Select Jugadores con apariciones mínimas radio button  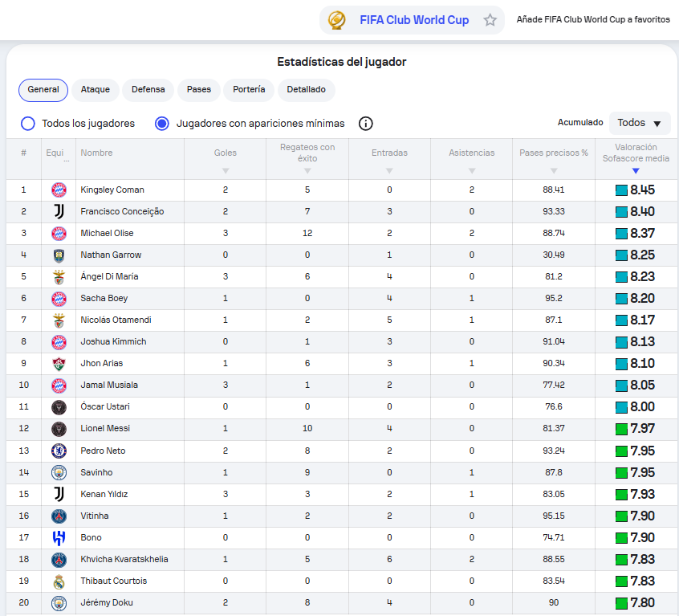(162, 124)
